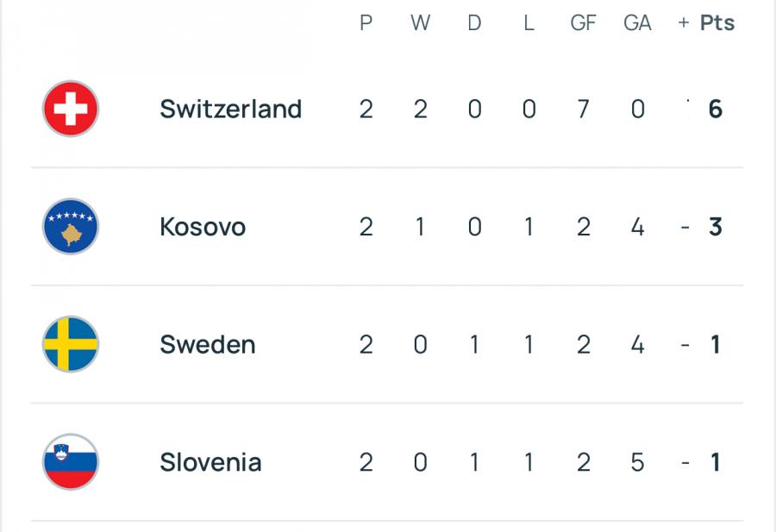Screen dimensions: 776x532
Task: Click Kosovo's points value 3
Action: click(715, 227)
